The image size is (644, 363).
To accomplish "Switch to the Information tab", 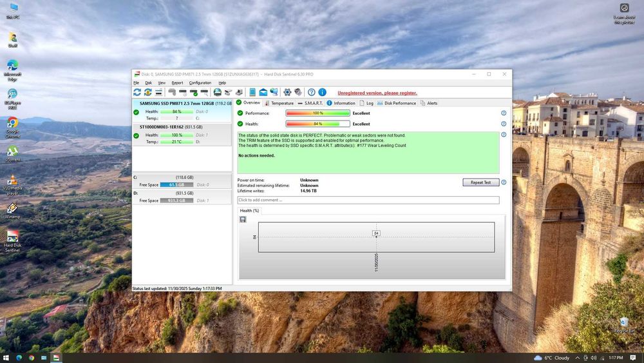I will [341, 103].
